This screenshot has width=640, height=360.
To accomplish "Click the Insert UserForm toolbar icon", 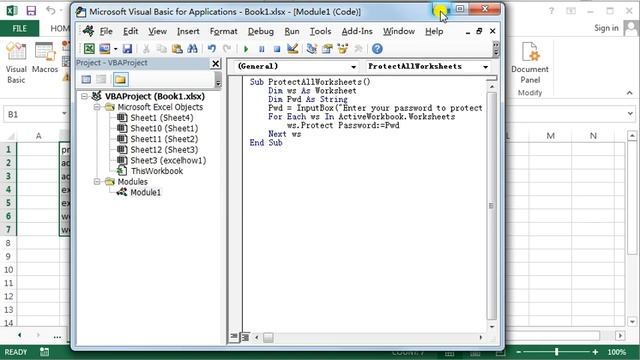I will pyautogui.click(x=105, y=49).
